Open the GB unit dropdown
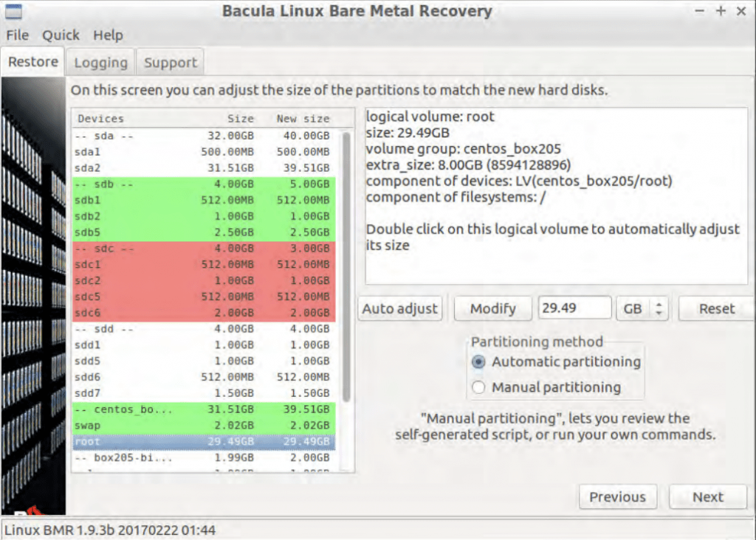Image resolution: width=756 pixels, height=540 pixels. click(642, 309)
